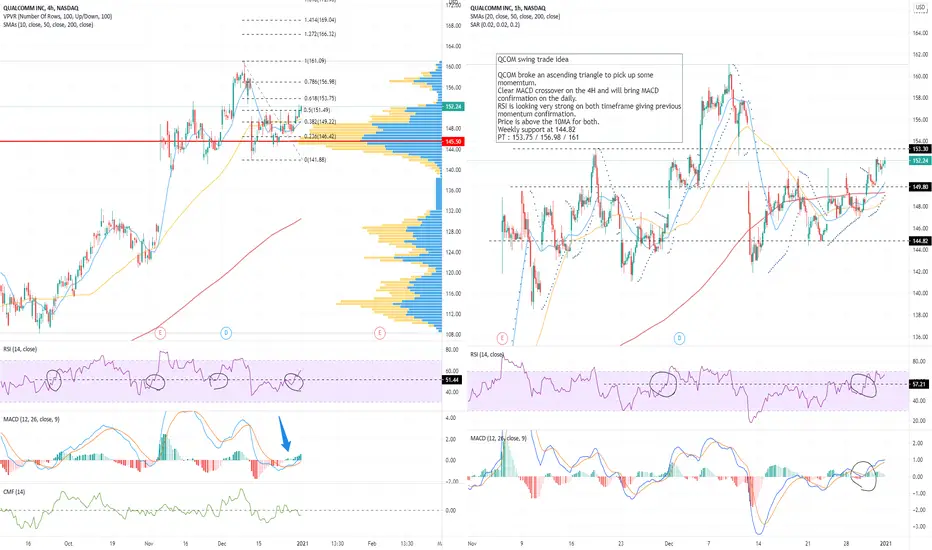The image size is (932, 550).
Task: Click the 144.82 price label on 1h chart
Action: (920, 241)
